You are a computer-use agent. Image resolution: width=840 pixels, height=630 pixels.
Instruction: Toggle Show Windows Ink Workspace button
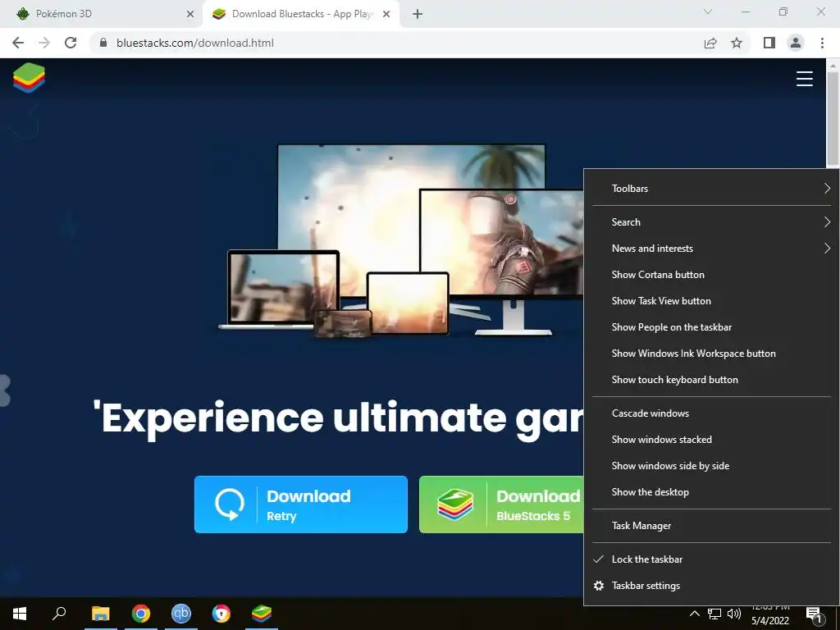coord(711,354)
